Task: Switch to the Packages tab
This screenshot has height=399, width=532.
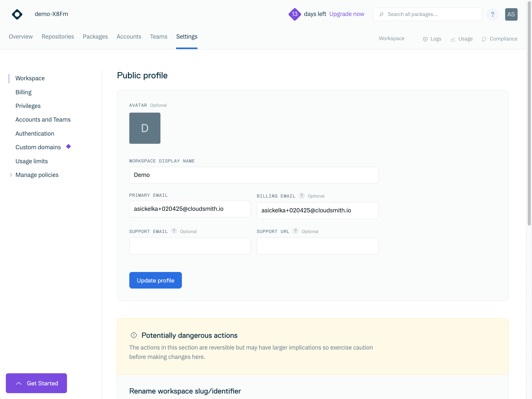Action: (95, 37)
